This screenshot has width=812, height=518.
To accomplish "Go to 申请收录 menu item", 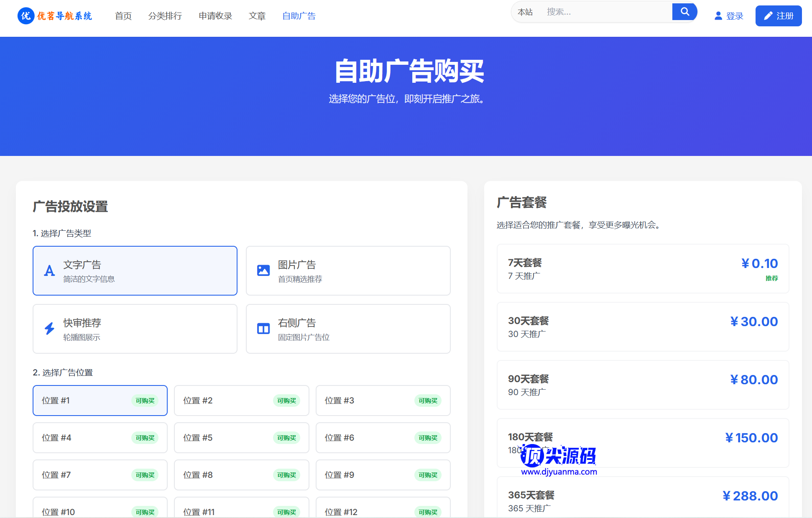I will [215, 16].
